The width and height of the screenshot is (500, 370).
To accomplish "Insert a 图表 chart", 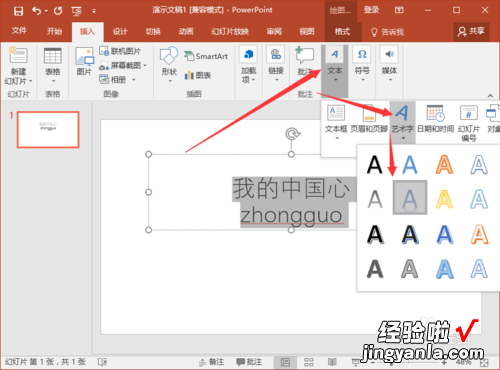I will 198,75.
